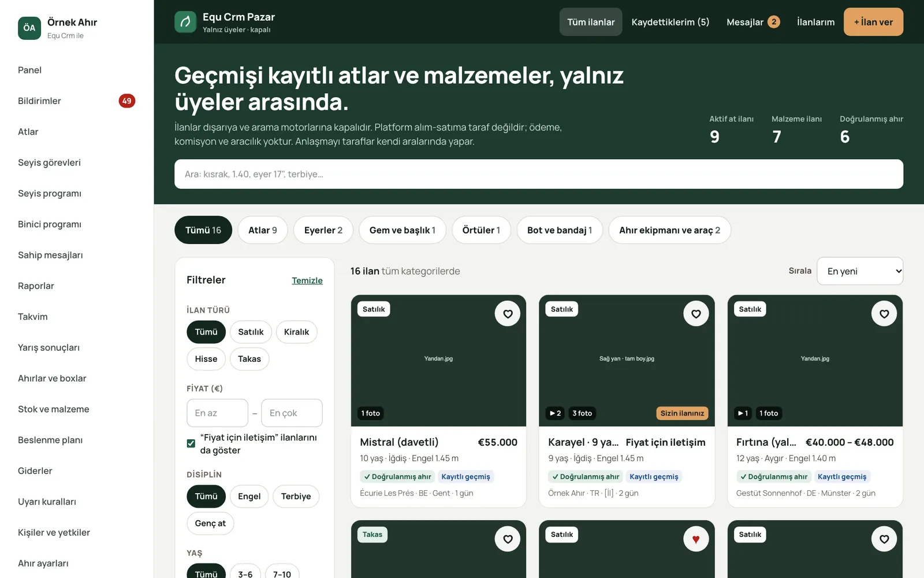The width and height of the screenshot is (924, 578).
Task: Click the ÖA avatar badge in sidebar
Action: tap(29, 28)
